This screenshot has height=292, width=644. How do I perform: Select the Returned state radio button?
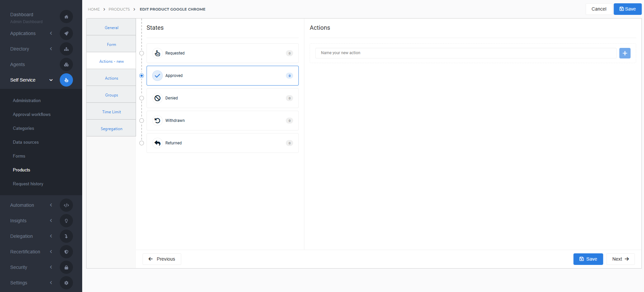pyautogui.click(x=142, y=143)
